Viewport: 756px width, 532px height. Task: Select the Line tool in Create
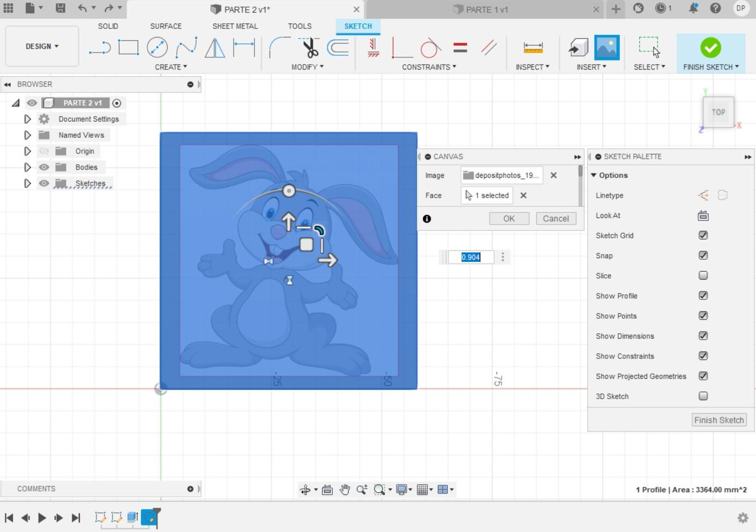click(100, 48)
